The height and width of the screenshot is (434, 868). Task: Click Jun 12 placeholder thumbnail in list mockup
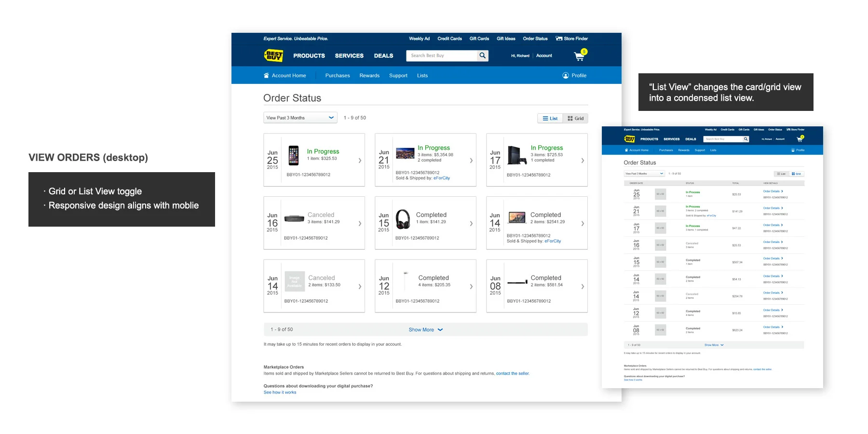(x=660, y=313)
